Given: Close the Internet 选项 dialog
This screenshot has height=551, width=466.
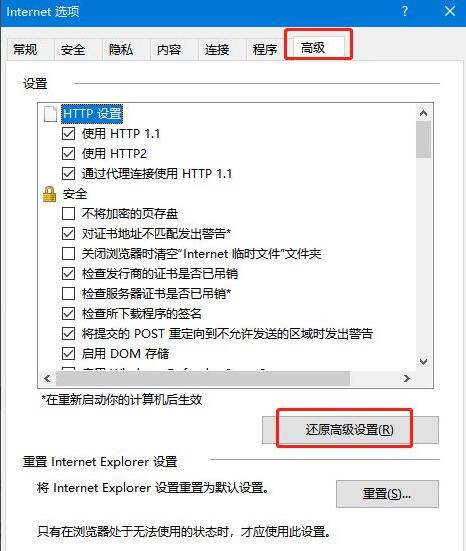Looking at the screenshot, I should point(450,11).
